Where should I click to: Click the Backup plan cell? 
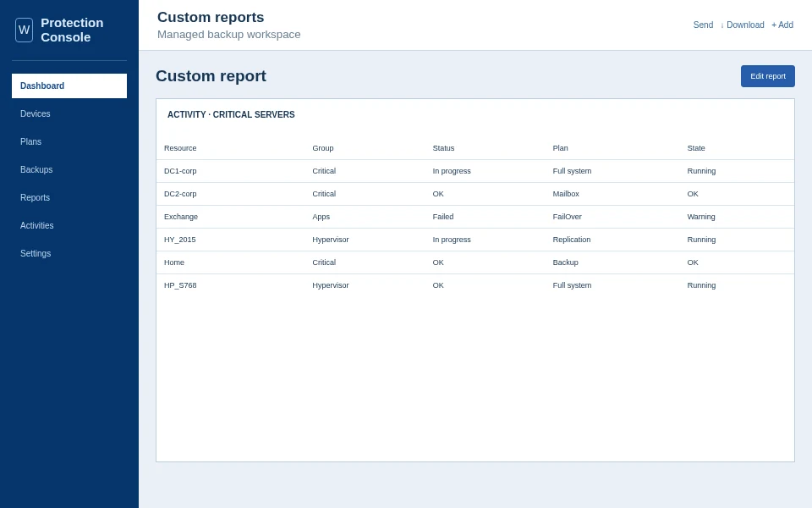pyautogui.click(x=565, y=262)
